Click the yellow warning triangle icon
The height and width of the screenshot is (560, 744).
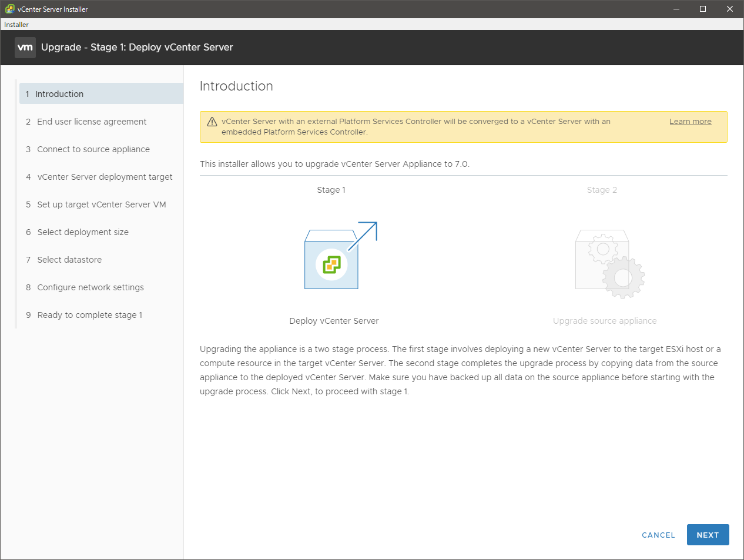212,122
